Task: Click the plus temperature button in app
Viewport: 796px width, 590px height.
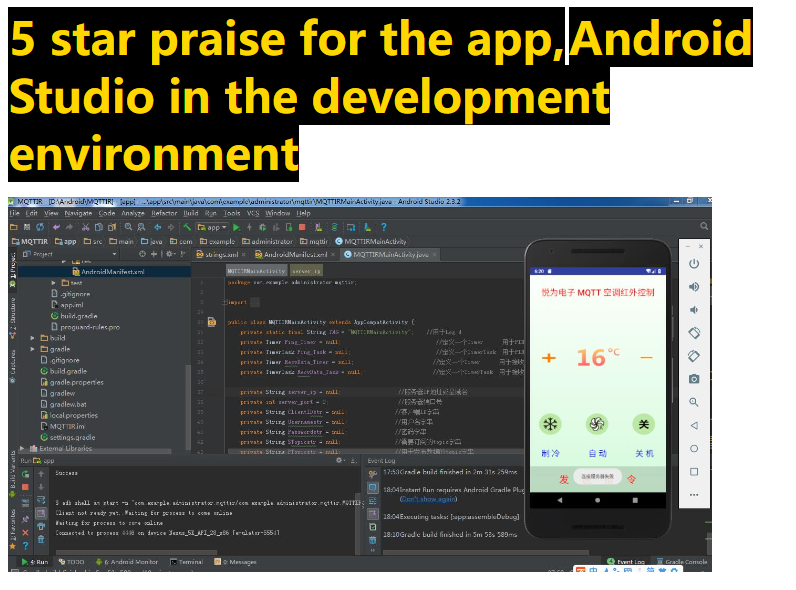Action: (548, 358)
